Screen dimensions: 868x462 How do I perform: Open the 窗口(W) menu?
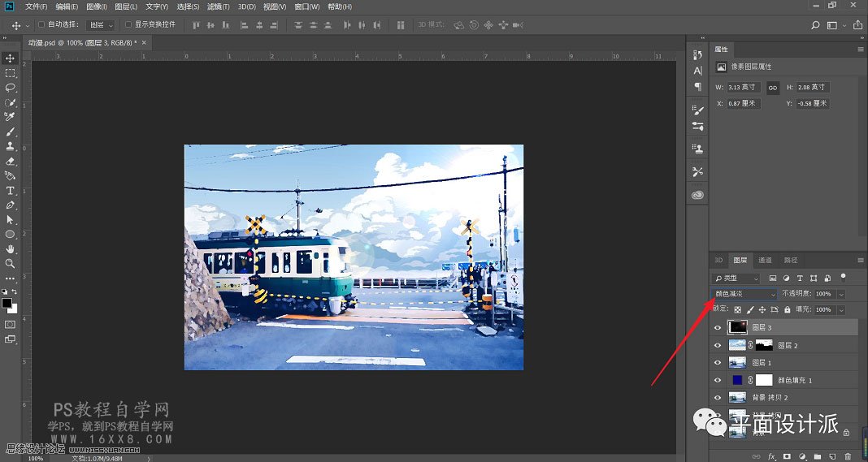click(x=307, y=6)
